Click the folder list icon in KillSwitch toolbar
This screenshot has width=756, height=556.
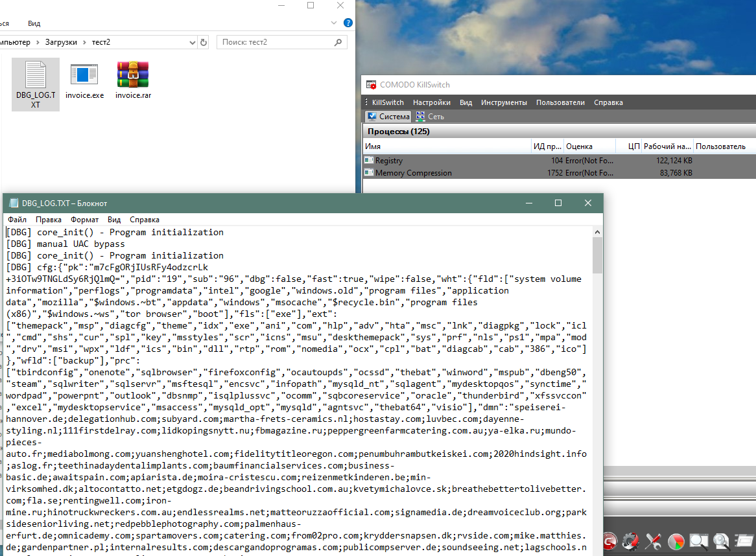tap(744, 542)
